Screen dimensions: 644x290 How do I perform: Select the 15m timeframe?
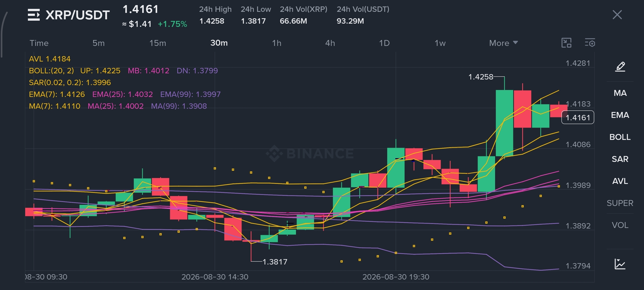click(158, 43)
